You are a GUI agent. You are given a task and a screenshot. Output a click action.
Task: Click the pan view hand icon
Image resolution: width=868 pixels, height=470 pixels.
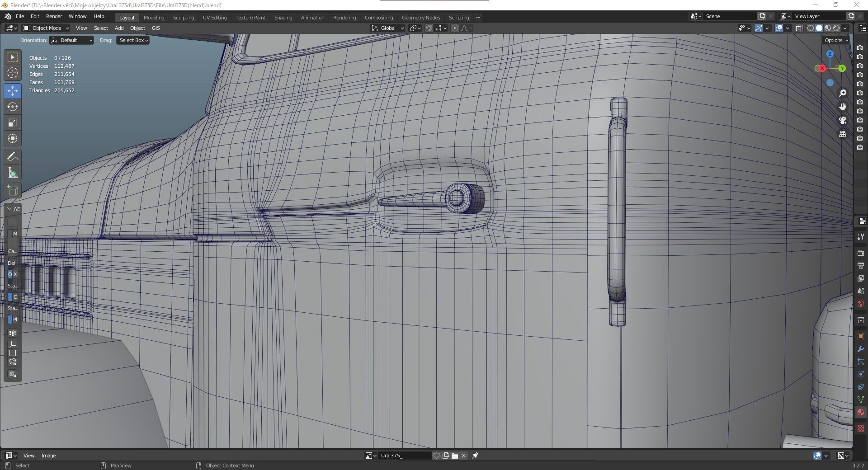point(843,107)
